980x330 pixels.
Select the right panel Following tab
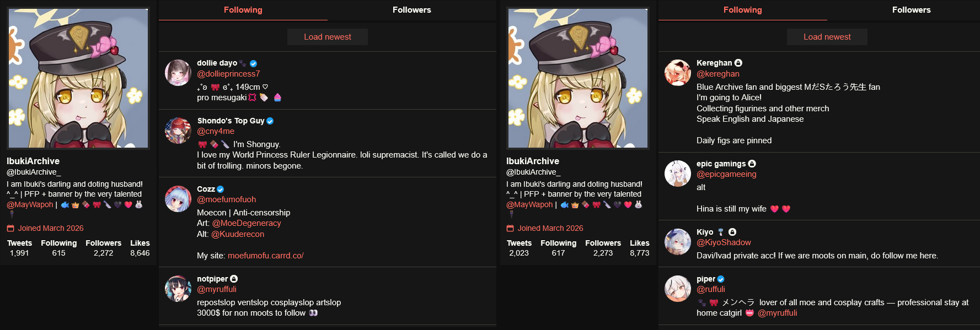coord(743,10)
